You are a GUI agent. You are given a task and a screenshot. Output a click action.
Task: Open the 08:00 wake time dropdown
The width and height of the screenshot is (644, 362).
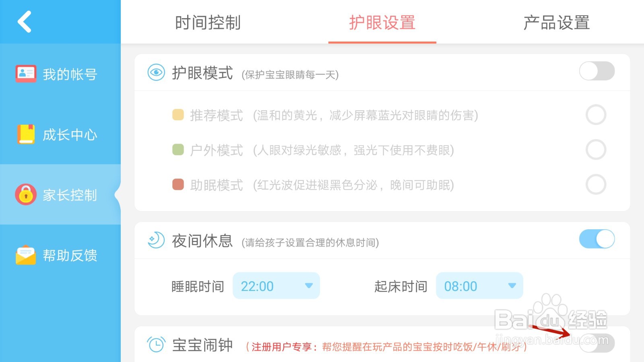[479, 286]
